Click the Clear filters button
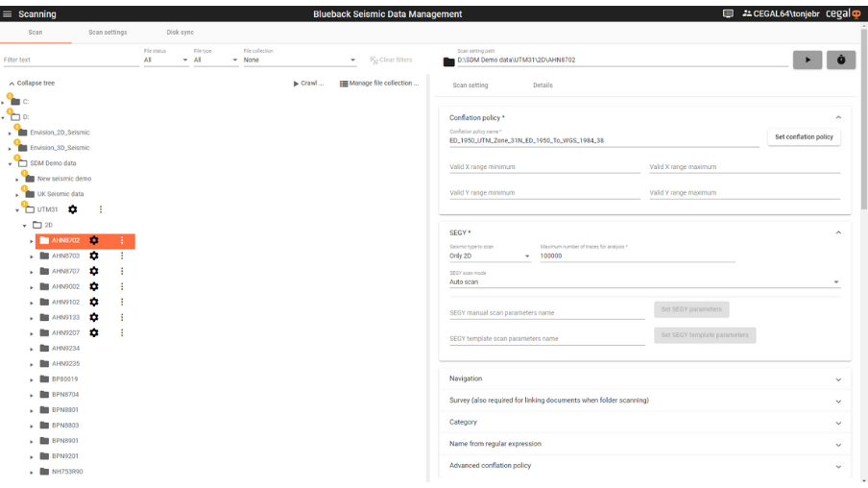This screenshot has height=488, width=868. pyautogui.click(x=391, y=60)
